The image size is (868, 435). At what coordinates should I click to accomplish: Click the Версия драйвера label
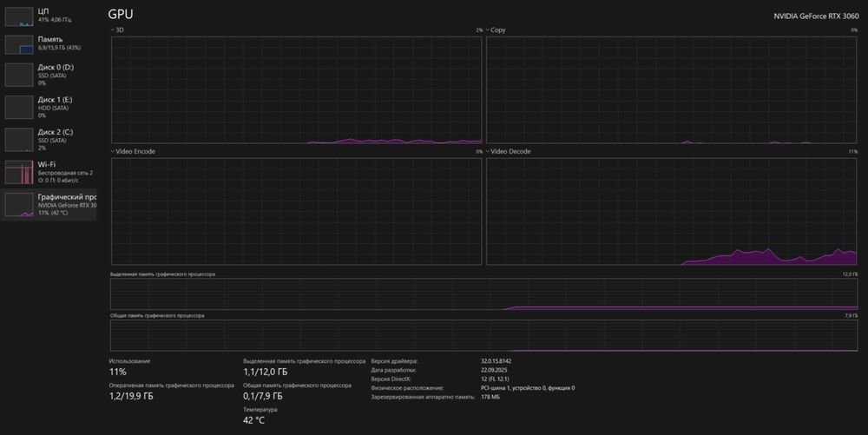(x=394, y=361)
